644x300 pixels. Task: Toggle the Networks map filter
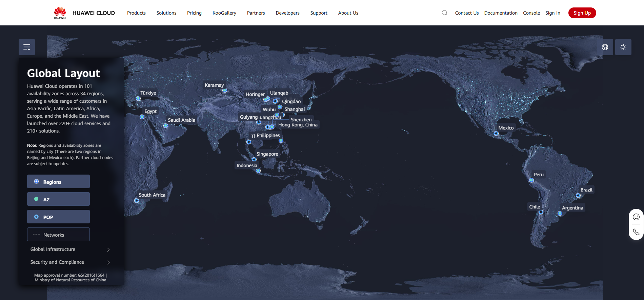pos(58,234)
